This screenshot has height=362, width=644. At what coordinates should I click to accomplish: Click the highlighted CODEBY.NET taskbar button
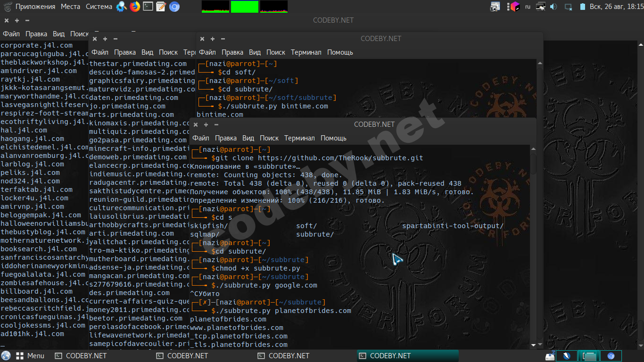point(408,356)
